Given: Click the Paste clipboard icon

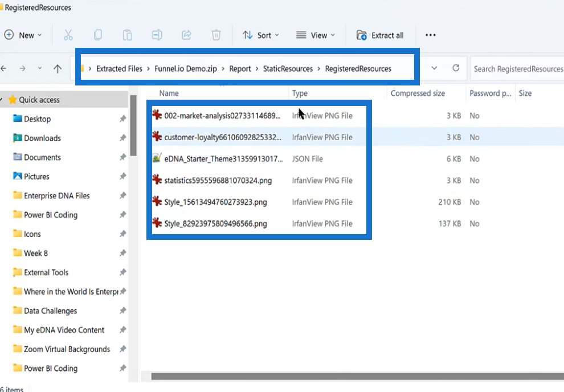Looking at the screenshot, I should 128,35.
